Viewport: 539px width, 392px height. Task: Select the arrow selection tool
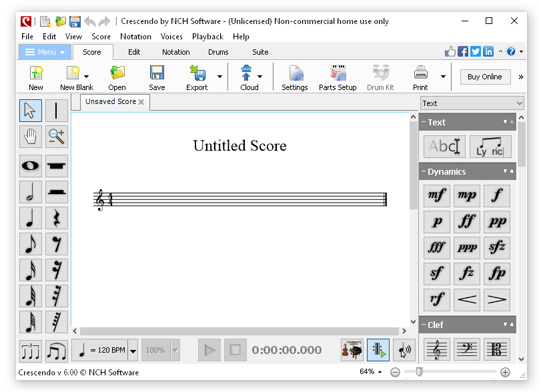coord(31,111)
